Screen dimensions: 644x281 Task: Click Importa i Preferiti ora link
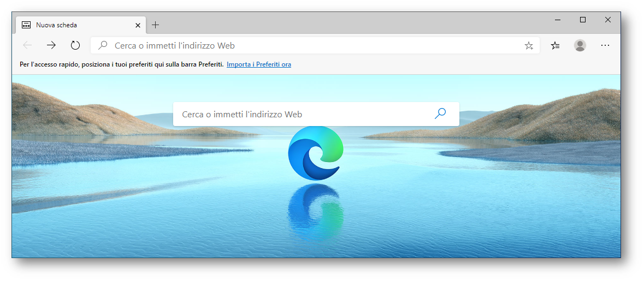[x=259, y=64]
